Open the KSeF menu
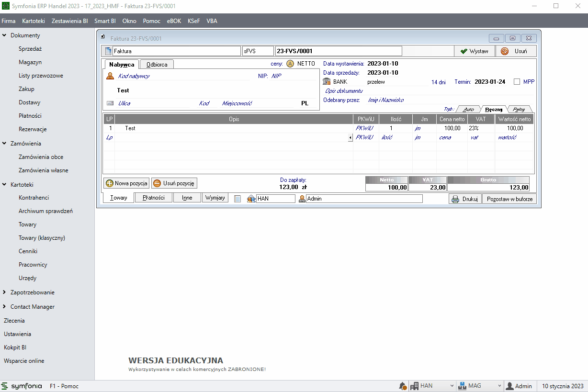Screen dimensions: 588x392 pos(194,21)
